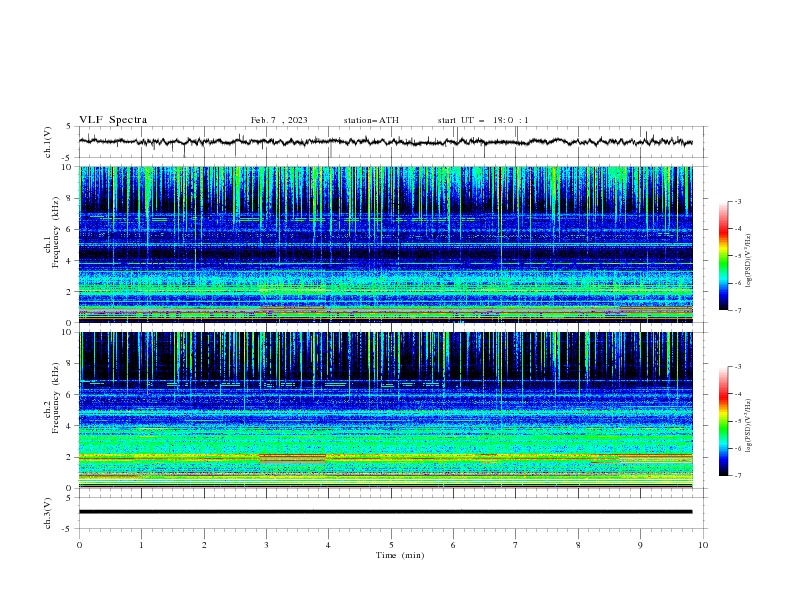Click the ch.1 voltage waveform trace
The image size is (792, 612).
click(385, 142)
